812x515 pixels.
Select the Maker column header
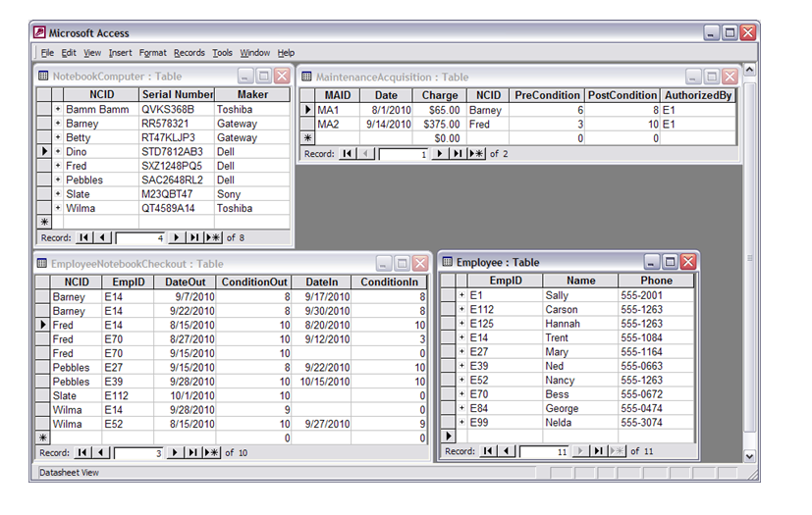pos(252,95)
